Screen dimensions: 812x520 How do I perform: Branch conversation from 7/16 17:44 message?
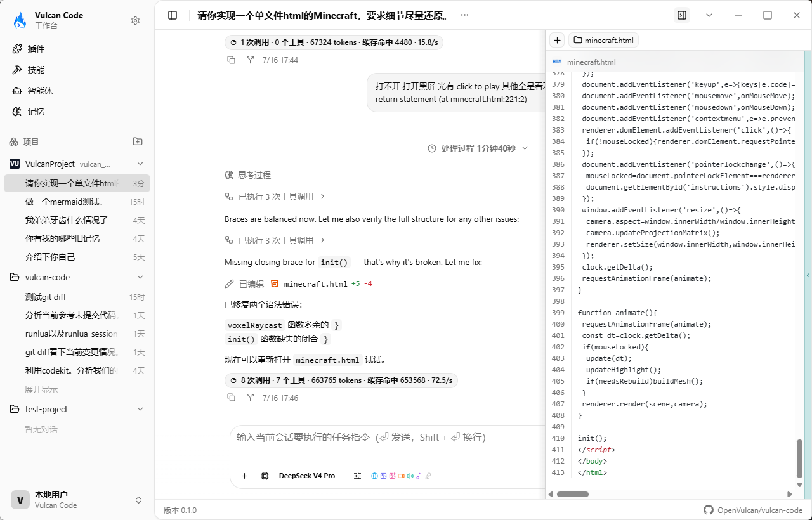(x=250, y=60)
